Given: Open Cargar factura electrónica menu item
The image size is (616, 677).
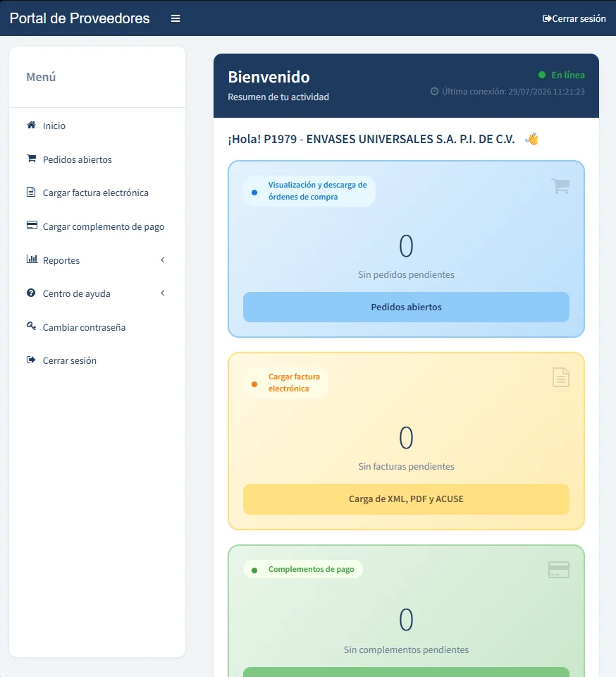Looking at the screenshot, I should point(97,193).
